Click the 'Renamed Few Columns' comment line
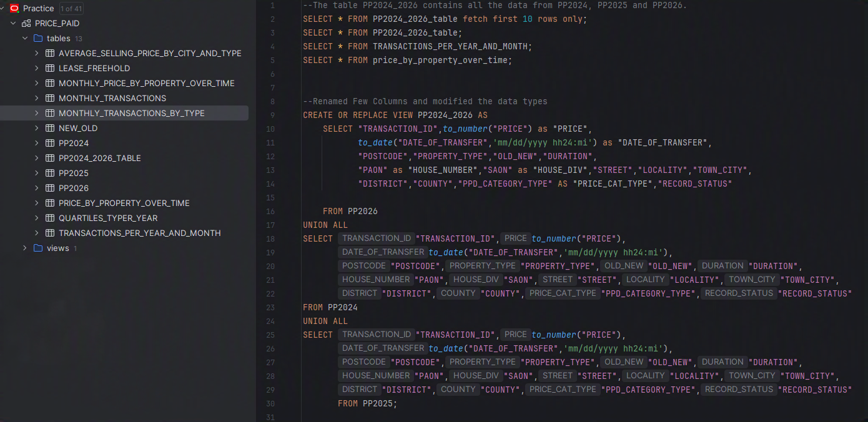This screenshot has width=868, height=422. pos(425,101)
